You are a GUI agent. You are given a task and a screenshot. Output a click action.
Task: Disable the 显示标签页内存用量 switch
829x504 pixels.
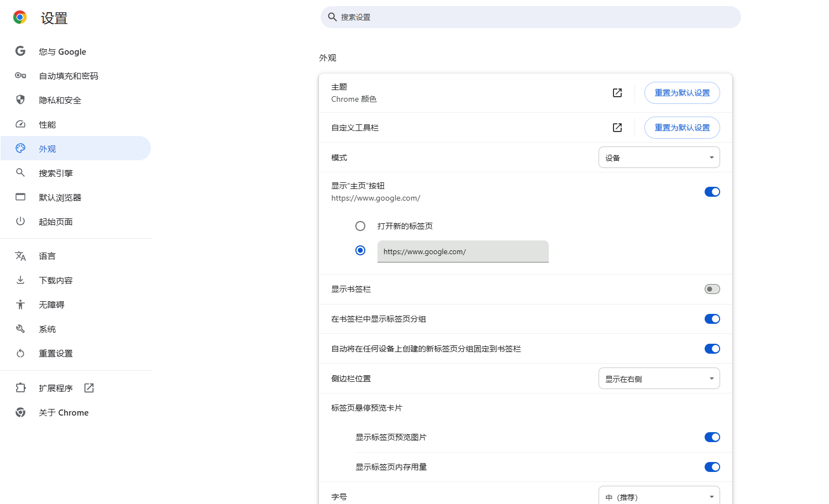click(712, 467)
